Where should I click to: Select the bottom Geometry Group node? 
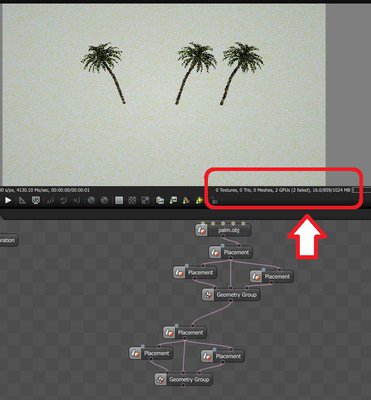[183, 379]
